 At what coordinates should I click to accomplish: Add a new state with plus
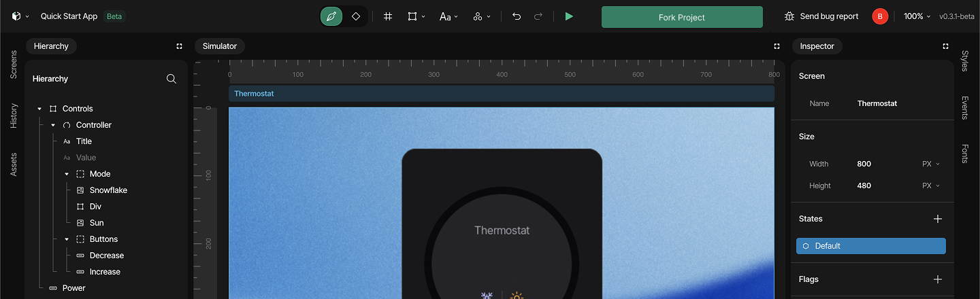(938, 219)
